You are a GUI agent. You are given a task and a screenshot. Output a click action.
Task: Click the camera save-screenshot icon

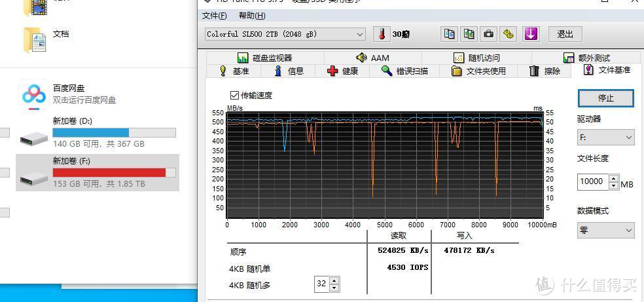488,35
